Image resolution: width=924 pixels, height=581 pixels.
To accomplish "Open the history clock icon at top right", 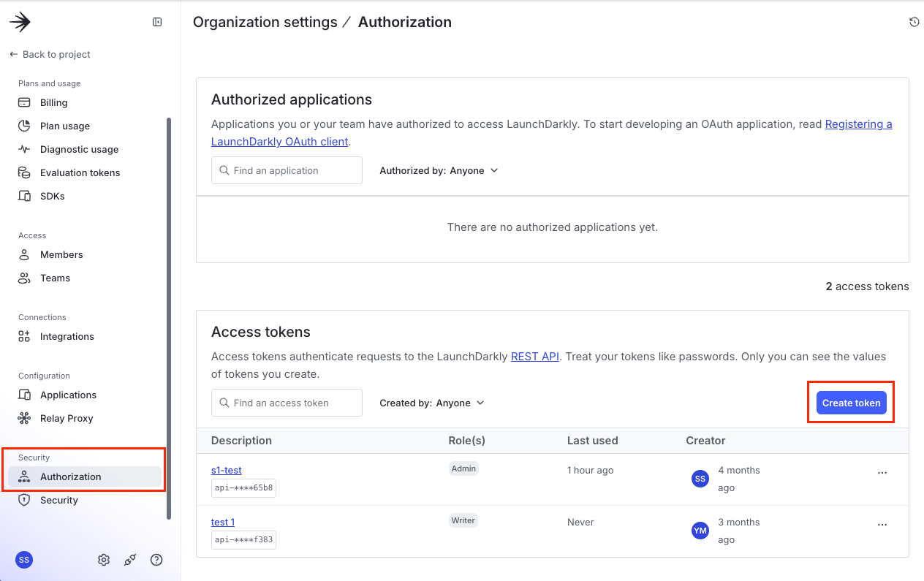I will [x=914, y=22].
